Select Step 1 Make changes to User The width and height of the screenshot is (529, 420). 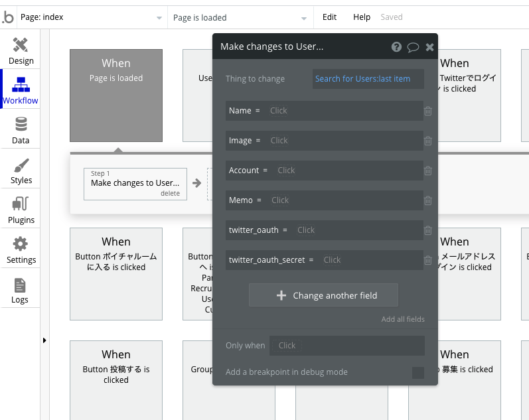[135, 184]
